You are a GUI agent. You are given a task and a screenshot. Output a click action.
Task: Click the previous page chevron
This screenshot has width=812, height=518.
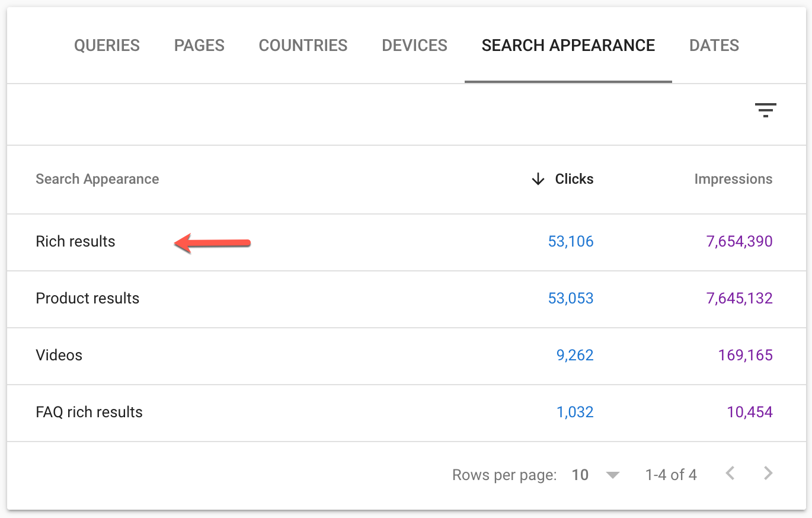730,474
